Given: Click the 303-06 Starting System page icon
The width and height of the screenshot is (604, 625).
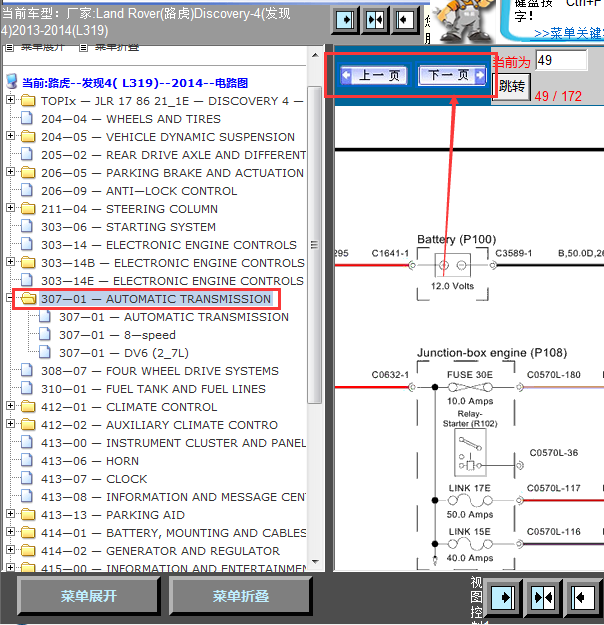Looking at the screenshot, I should coord(27,226).
